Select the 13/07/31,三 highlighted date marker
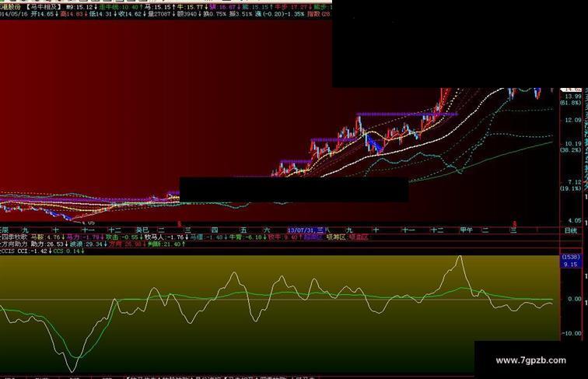Image resolution: width=588 pixels, height=379 pixels. pyautogui.click(x=306, y=230)
